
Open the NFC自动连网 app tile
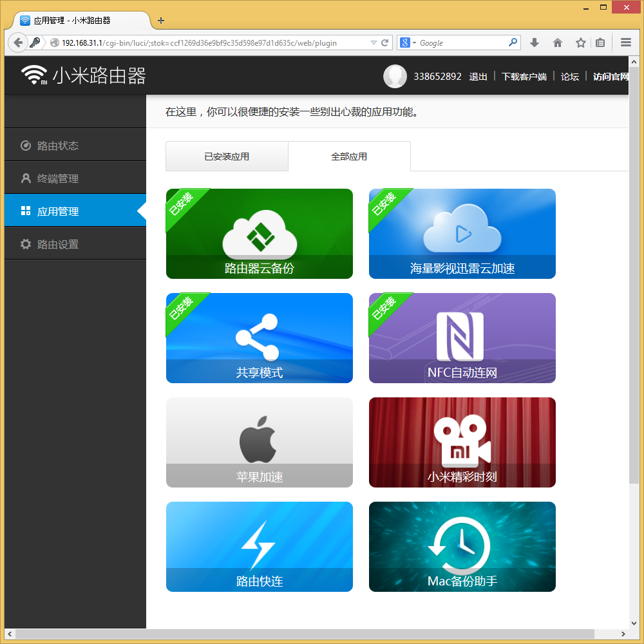462,337
